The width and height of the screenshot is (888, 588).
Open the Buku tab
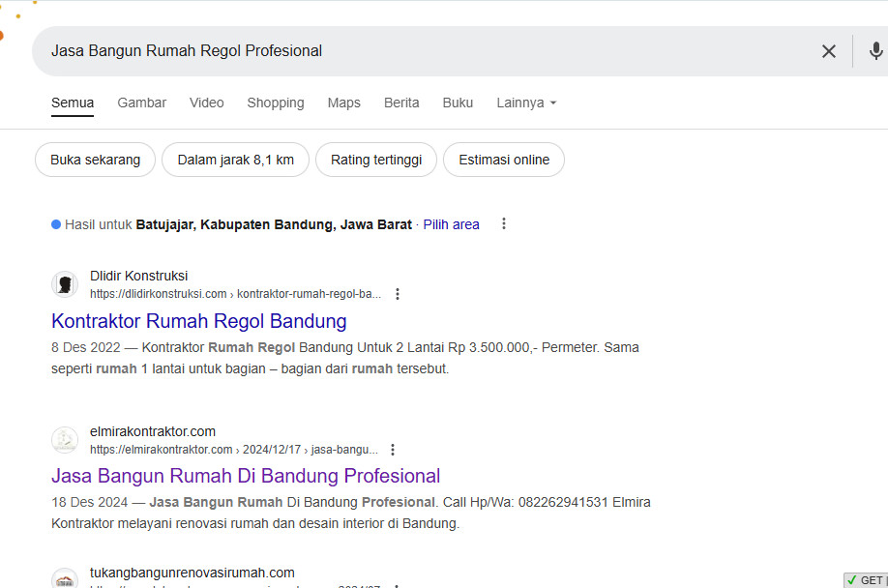click(x=458, y=103)
